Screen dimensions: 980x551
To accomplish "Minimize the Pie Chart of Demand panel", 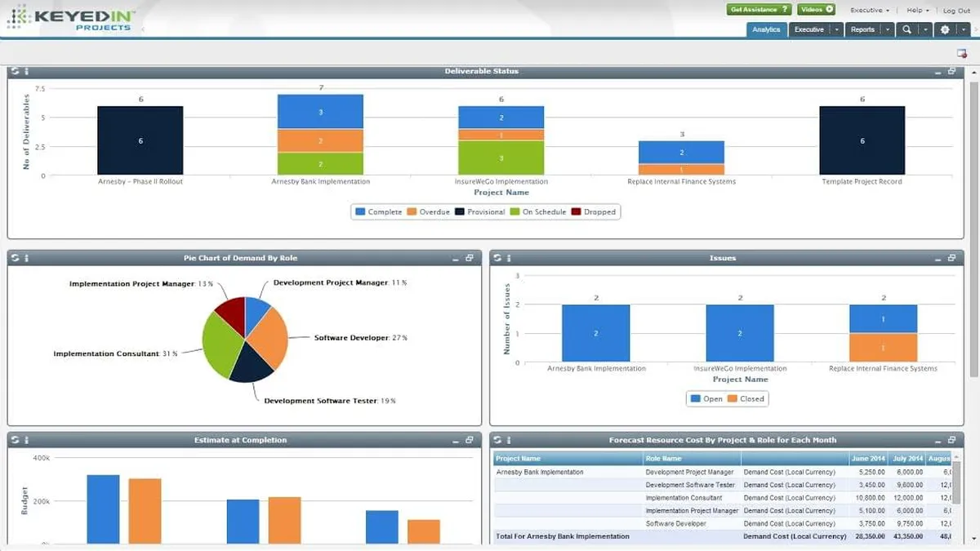I will [456, 259].
